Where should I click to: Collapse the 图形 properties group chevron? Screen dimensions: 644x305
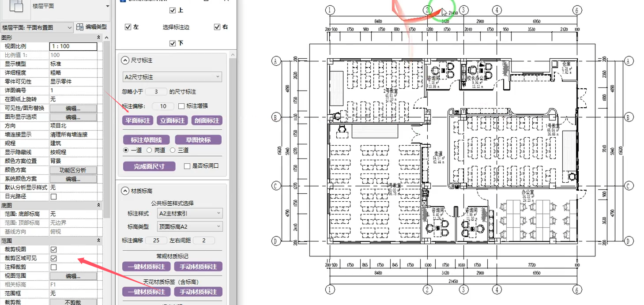tap(99, 38)
